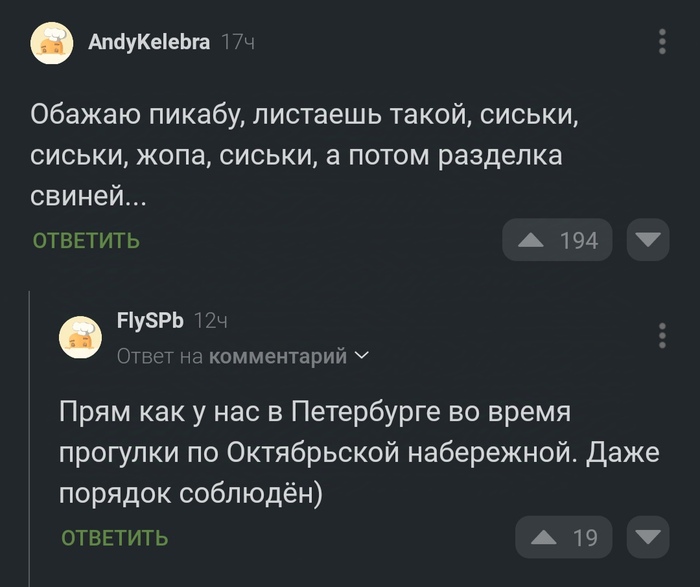Click the 19 rating count
Image resolution: width=700 pixels, height=587 pixels.
(x=585, y=538)
